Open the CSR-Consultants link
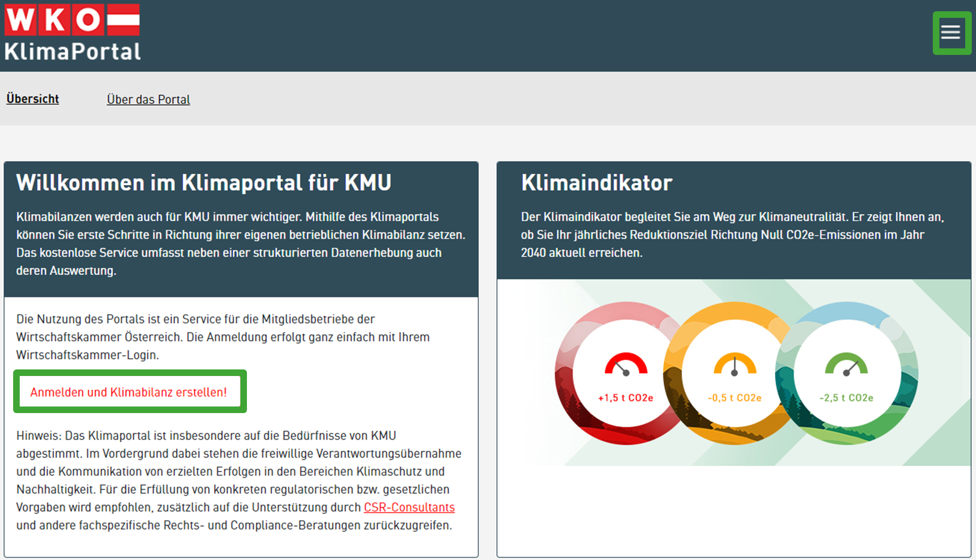The height and width of the screenshot is (560, 976). point(409,507)
